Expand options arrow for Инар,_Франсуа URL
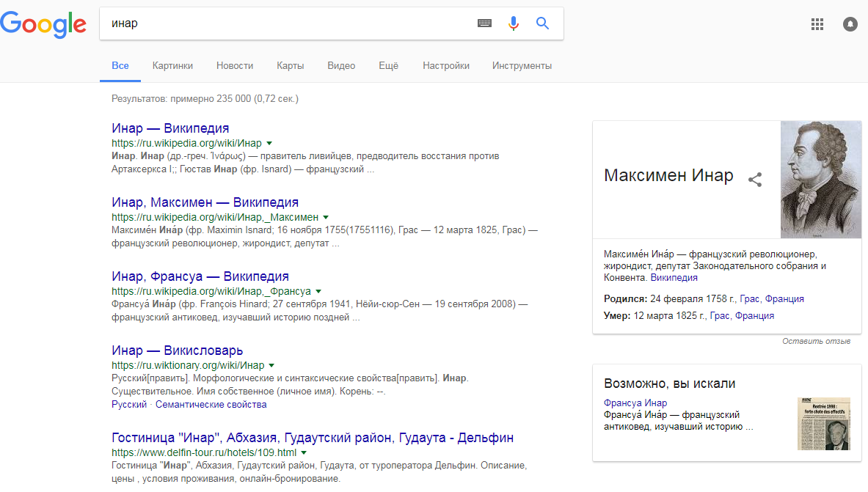Image resolution: width=868 pixels, height=492 pixels. [x=318, y=292]
